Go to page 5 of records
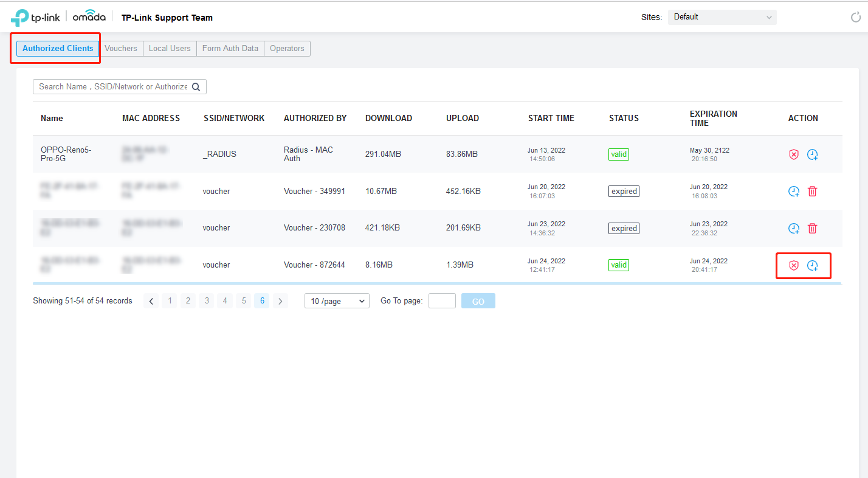The image size is (868, 478). (x=244, y=301)
